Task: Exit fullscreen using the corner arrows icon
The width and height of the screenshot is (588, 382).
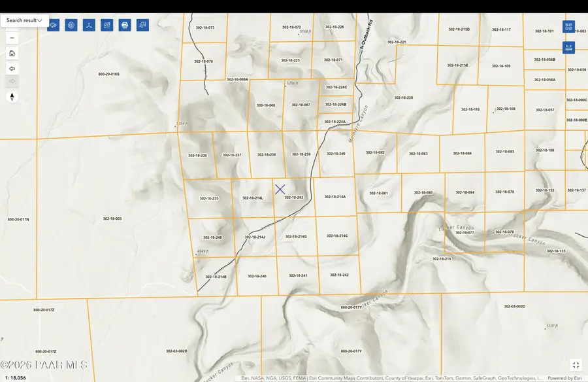Action: [x=576, y=365]
